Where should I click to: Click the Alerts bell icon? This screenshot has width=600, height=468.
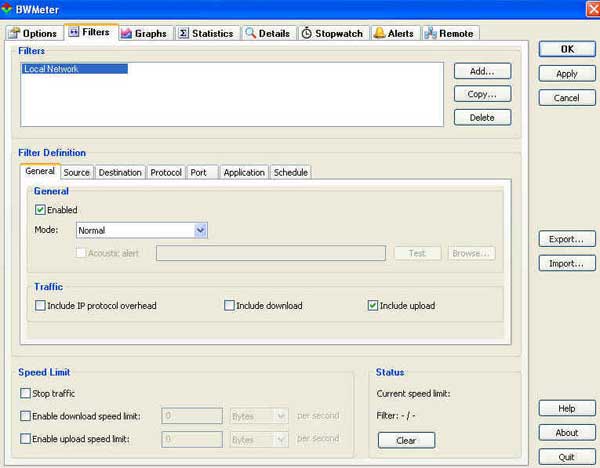pos(379,33)
